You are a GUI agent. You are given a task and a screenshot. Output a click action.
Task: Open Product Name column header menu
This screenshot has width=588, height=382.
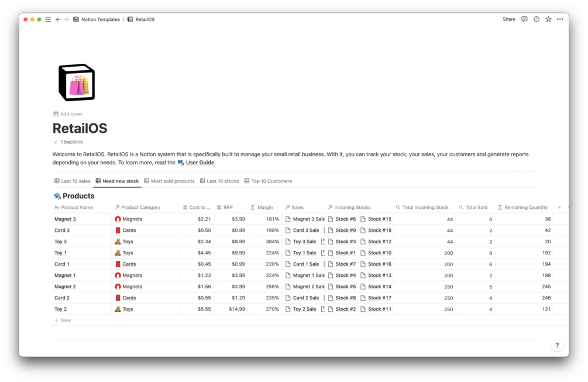tap(74, 207)
